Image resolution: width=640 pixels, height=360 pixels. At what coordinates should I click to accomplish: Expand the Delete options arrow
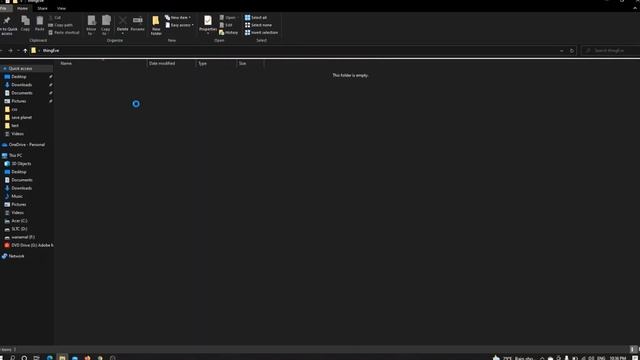(122, 33)
